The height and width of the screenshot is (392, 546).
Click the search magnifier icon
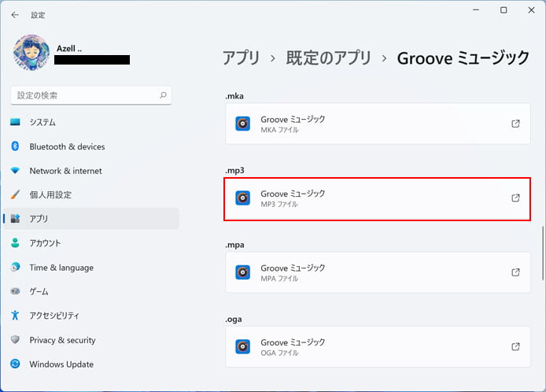coord(163,95)
